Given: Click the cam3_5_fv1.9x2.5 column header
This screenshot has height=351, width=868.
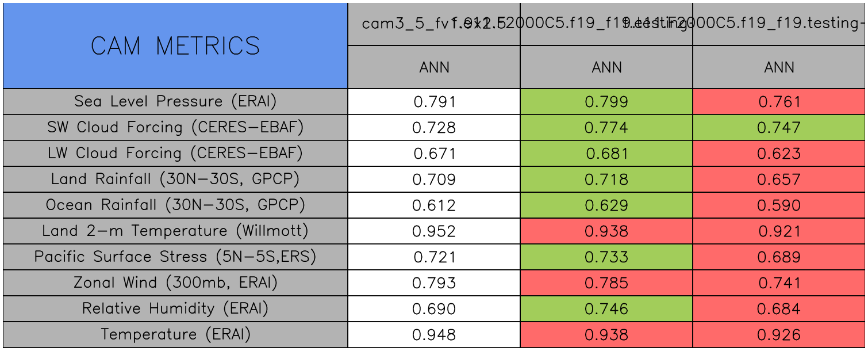Looking at the screenshot, I should [434, 24].
